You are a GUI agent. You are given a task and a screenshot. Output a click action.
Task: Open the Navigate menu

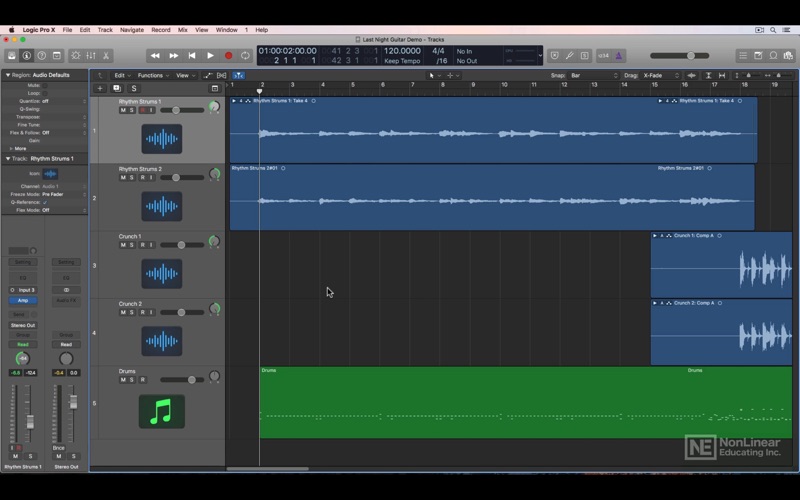click(132, 30)
